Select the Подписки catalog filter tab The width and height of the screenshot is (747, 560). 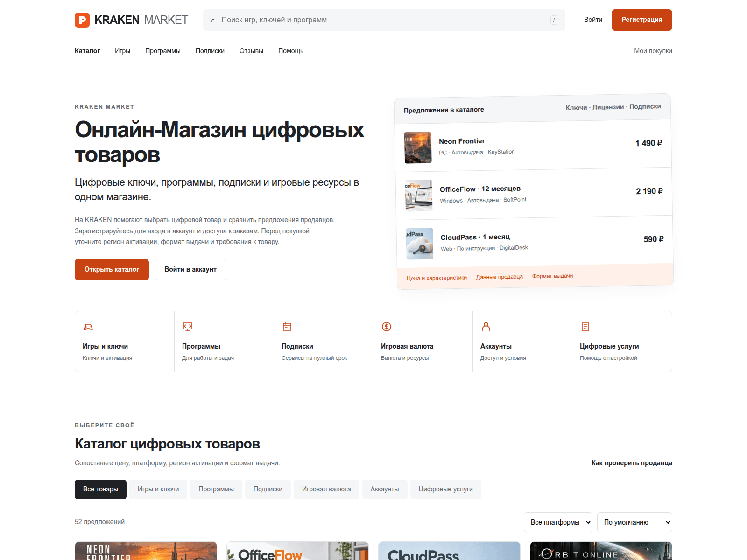268,490
